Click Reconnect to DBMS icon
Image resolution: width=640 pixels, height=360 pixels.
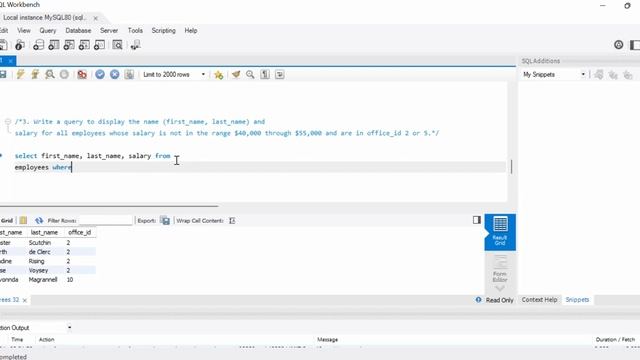[x=136, y=45]
